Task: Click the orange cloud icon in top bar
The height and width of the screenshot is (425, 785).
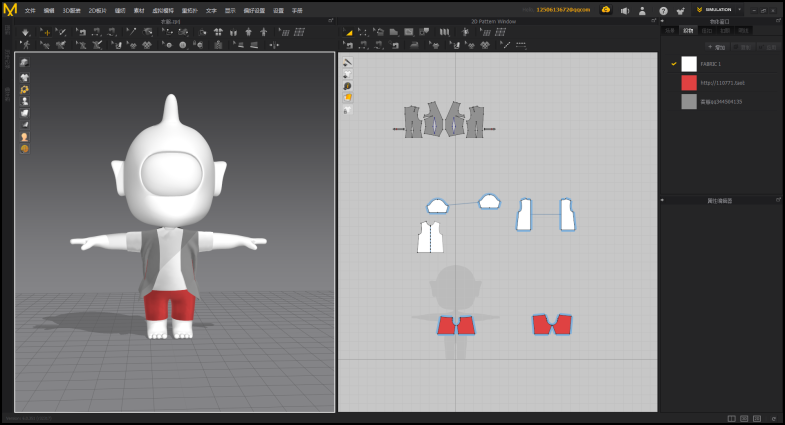Action: coord(605,9)
